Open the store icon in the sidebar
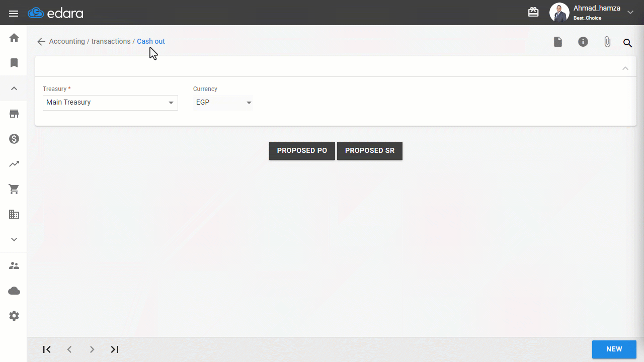 (14, 114)
